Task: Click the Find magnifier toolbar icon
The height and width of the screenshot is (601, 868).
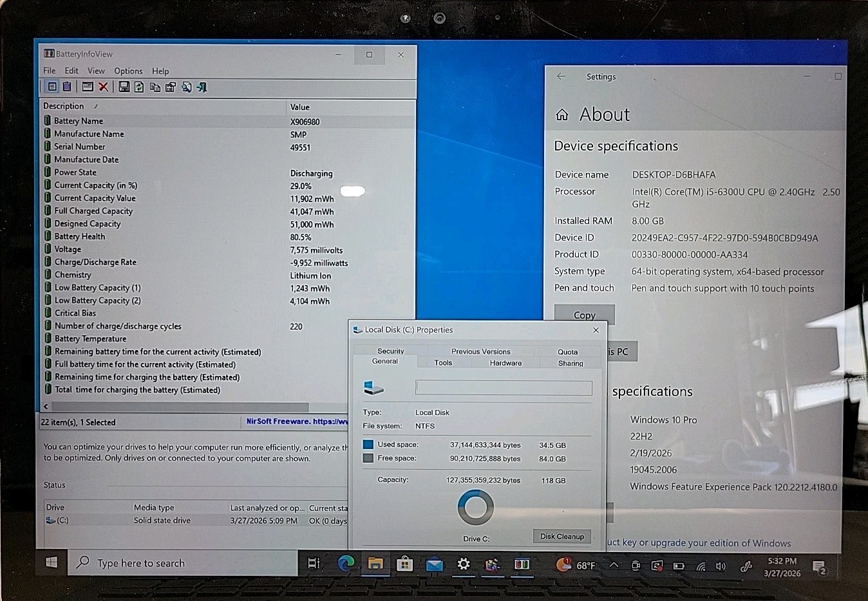Action: pos(186,87)
